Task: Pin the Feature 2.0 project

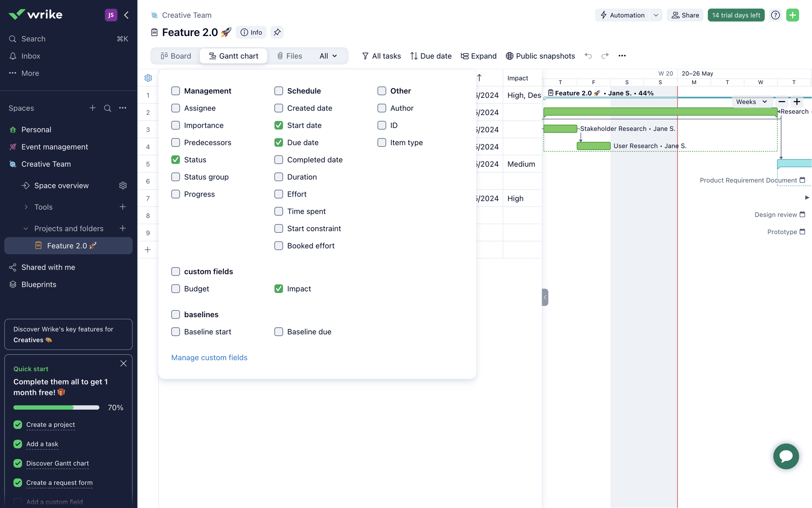Action: [277, 32]
